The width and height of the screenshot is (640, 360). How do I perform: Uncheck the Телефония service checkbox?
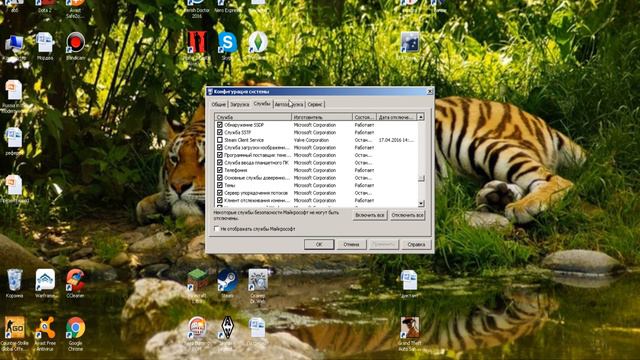[220, 170]
